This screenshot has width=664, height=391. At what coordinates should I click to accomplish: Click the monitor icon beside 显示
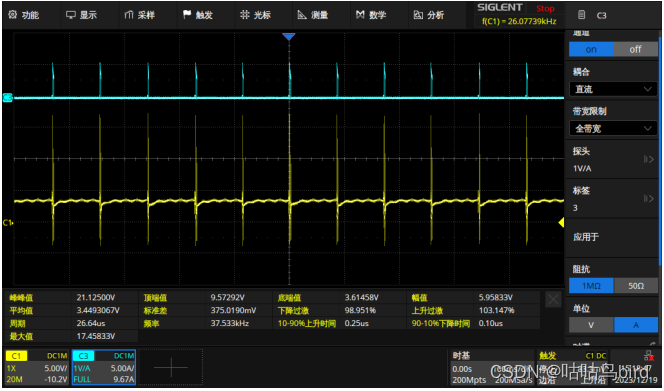[x=70, y=15]
